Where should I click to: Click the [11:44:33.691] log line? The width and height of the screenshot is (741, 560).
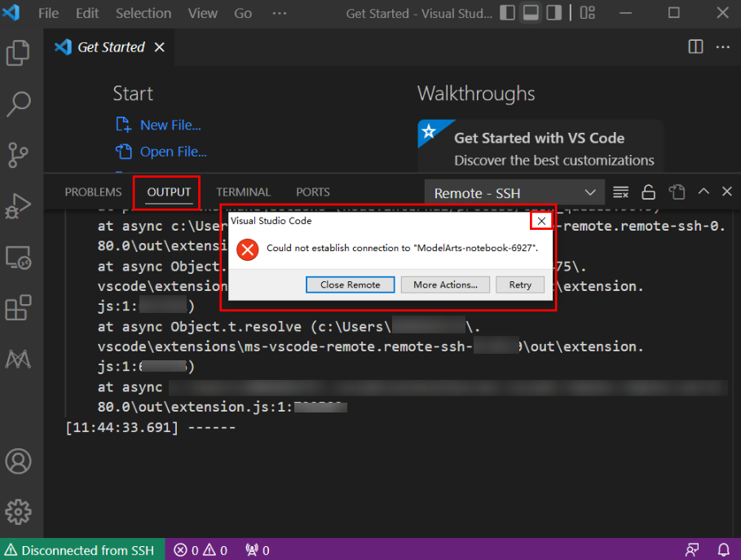[x=150, y=428]
